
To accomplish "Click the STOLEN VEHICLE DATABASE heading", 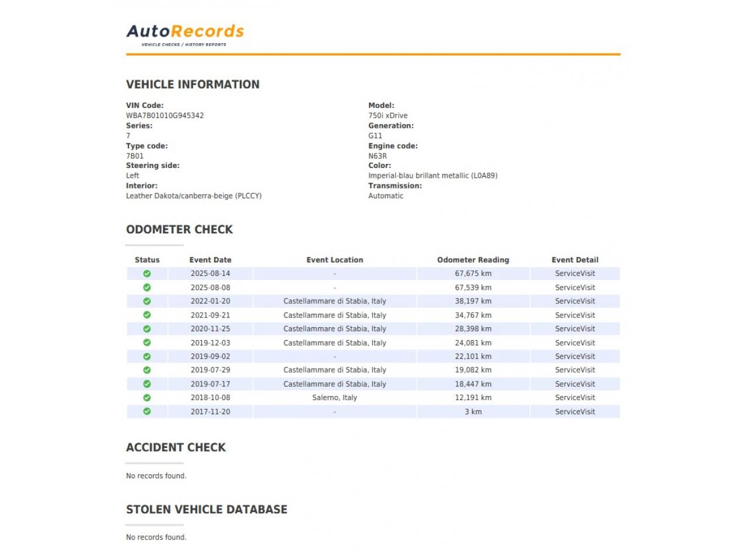I will coord(207,509).
